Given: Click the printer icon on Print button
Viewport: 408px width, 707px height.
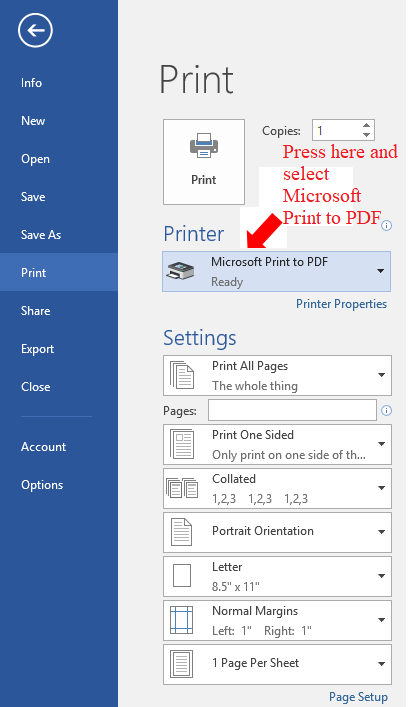Looking at the screenshot, I should 204,145.
